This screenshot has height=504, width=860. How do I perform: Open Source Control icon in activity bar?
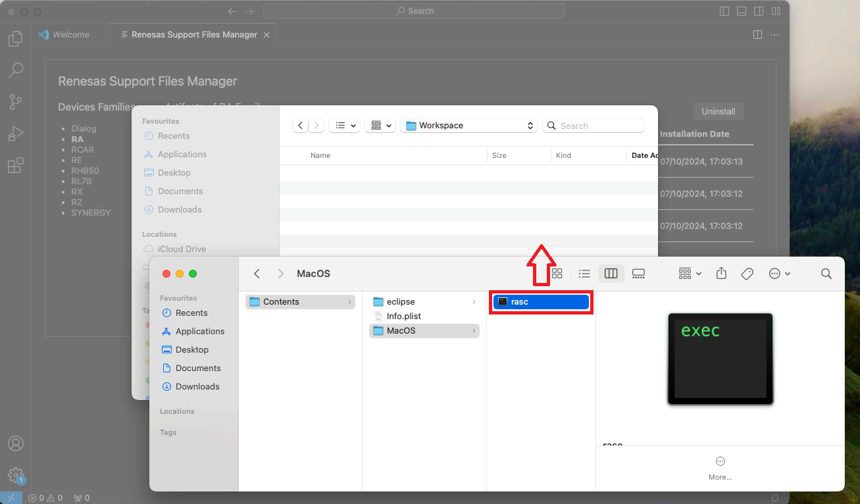[x=16, y=101]
